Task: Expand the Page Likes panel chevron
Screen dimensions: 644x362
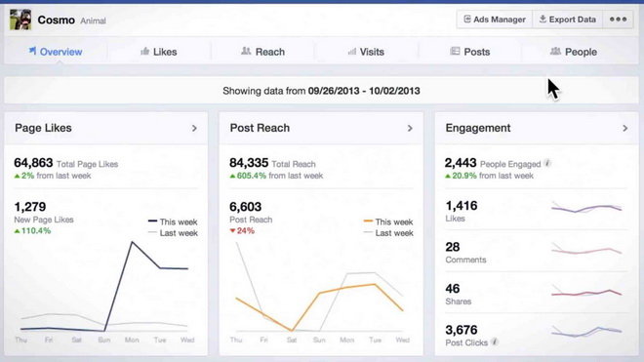Action: point(194,128)
